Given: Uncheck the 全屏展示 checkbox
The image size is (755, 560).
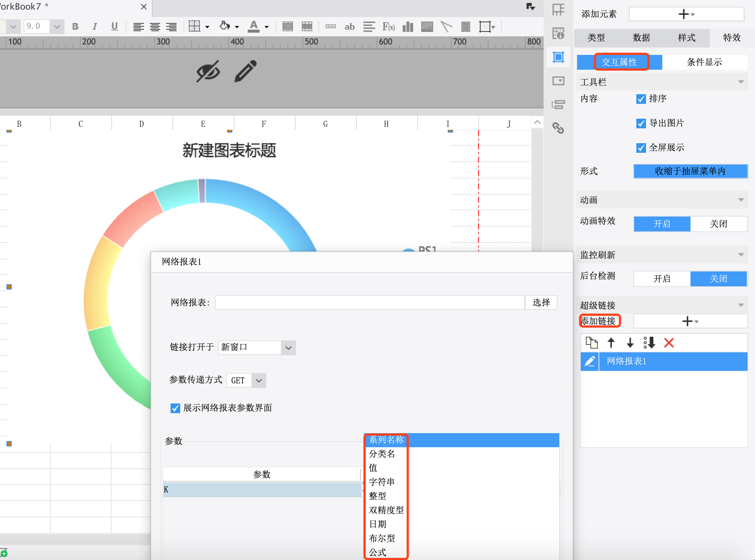Looking at the screenshot, I should point(641,148).
